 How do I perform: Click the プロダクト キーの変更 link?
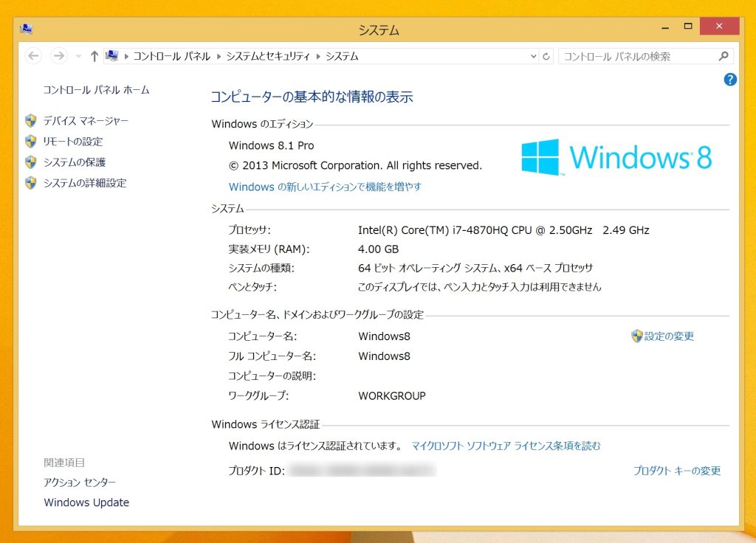click(x=676, y=471)
